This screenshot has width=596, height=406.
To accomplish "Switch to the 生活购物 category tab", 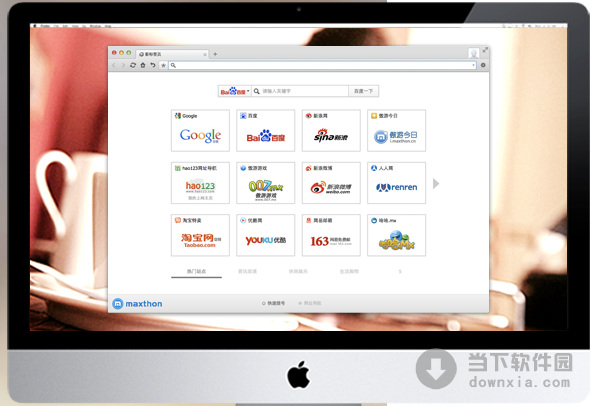I will click(349, 271).
